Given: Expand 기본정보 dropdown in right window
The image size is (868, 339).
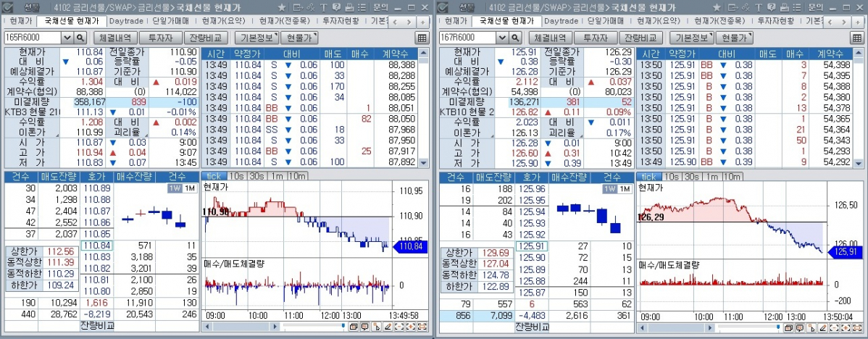Looking at the screenshot, I should [691, 38].
